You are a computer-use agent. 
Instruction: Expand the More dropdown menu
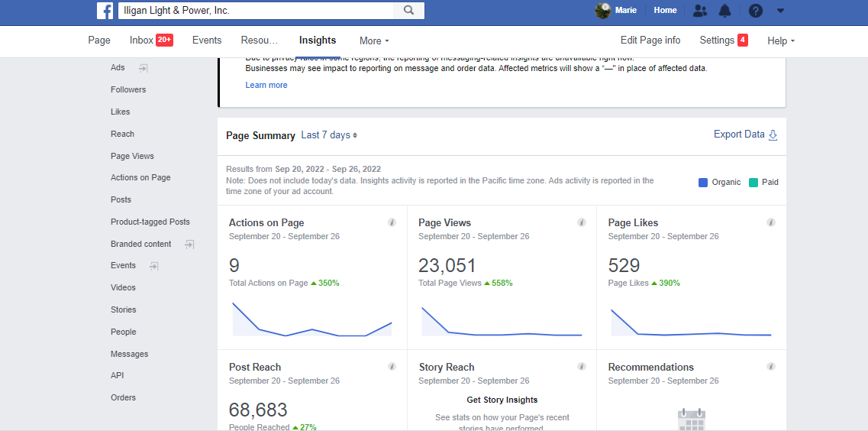click(x=374, y=41)
